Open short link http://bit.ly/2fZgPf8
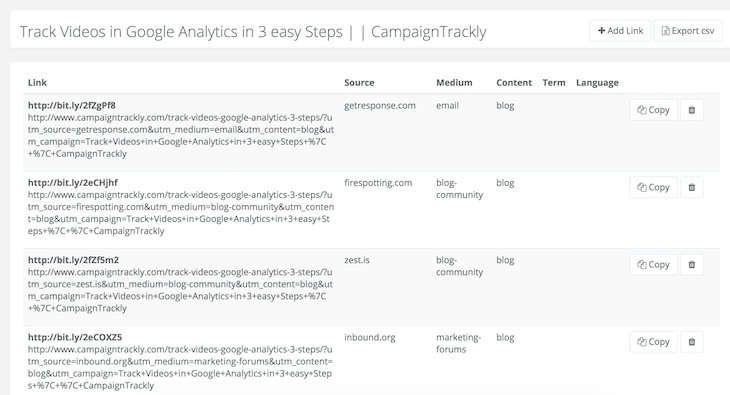This screenshot has width=730, height=395. coord(72,105)
